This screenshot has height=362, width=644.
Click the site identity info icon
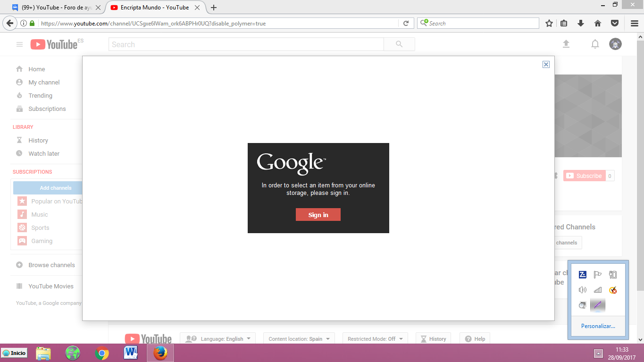point(24,23)
